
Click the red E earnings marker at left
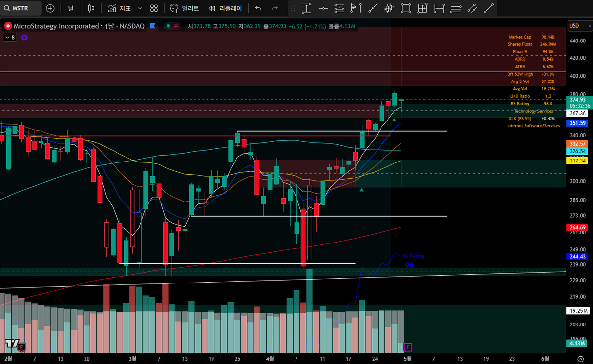(x=22, y=347)
